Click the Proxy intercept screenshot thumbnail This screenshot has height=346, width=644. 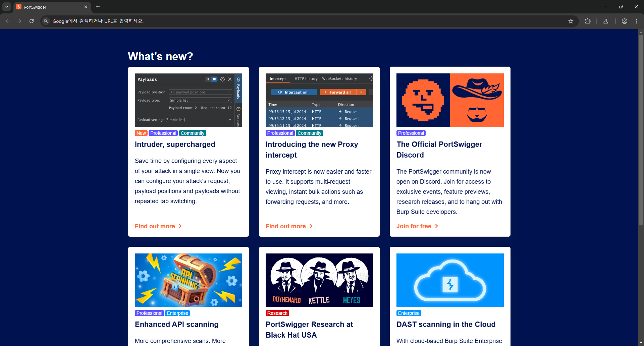click(x=319, y=100)
